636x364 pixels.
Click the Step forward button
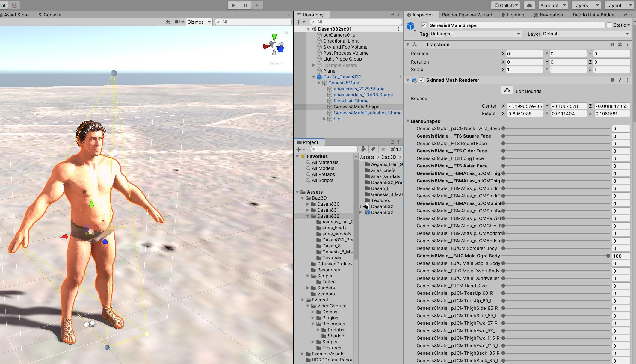[257, 5]
